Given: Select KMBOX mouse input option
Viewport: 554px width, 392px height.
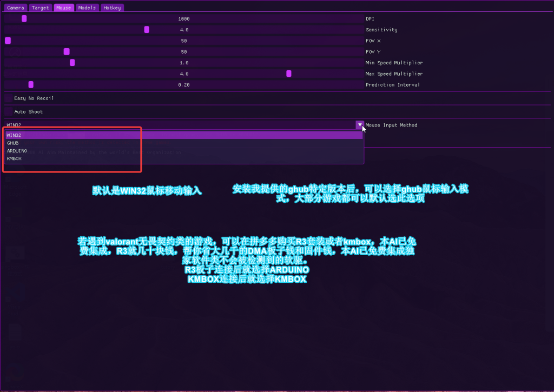Looking at the screenshot, I should tap(184, 158).
